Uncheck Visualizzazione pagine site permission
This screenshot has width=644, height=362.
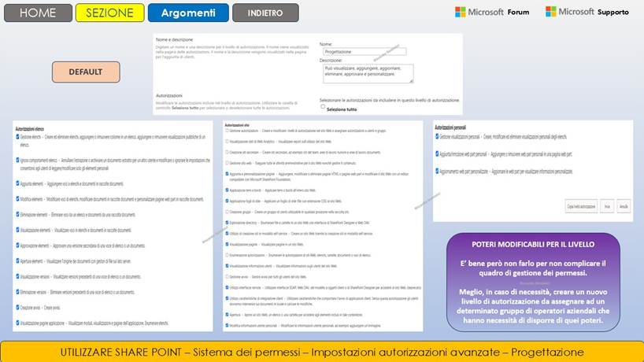[227, 244]
